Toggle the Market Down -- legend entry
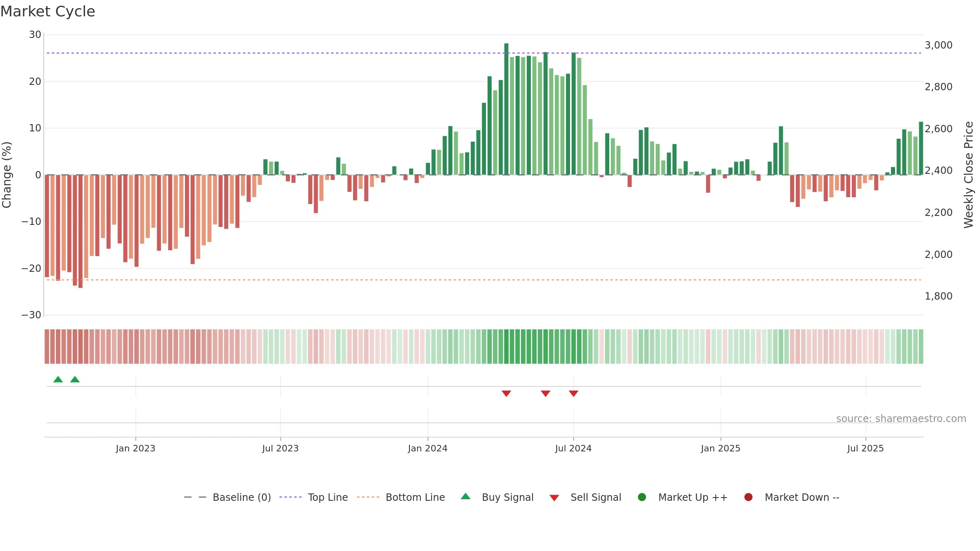980x551 pixels. tap(791, 497)
